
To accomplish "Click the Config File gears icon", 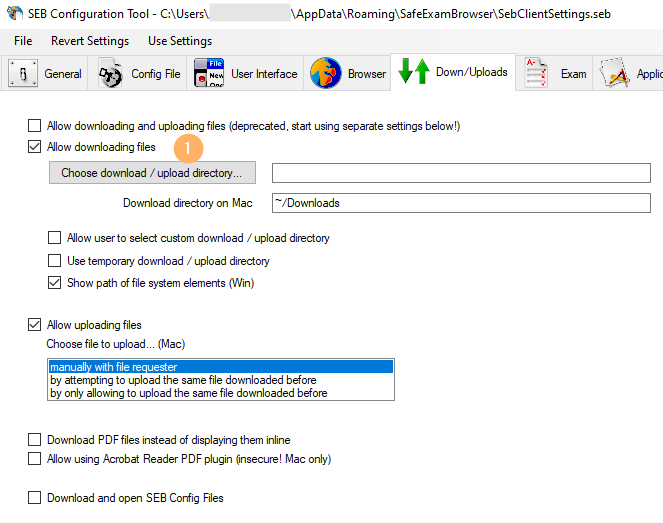I will [x=111, y=74].
